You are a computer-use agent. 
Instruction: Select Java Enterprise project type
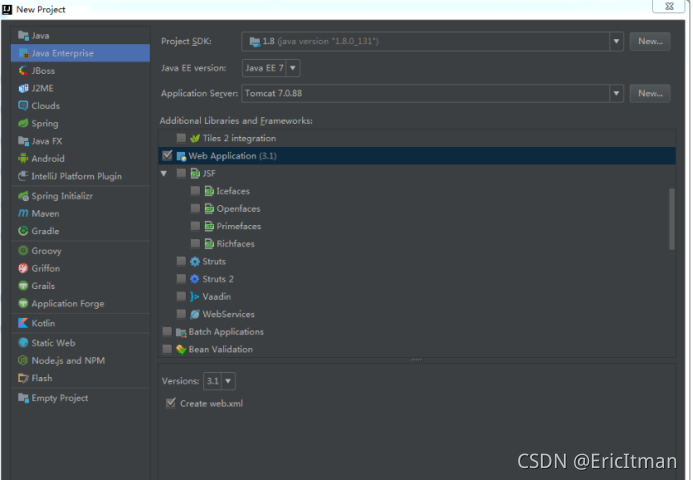(x=80, y=53)
